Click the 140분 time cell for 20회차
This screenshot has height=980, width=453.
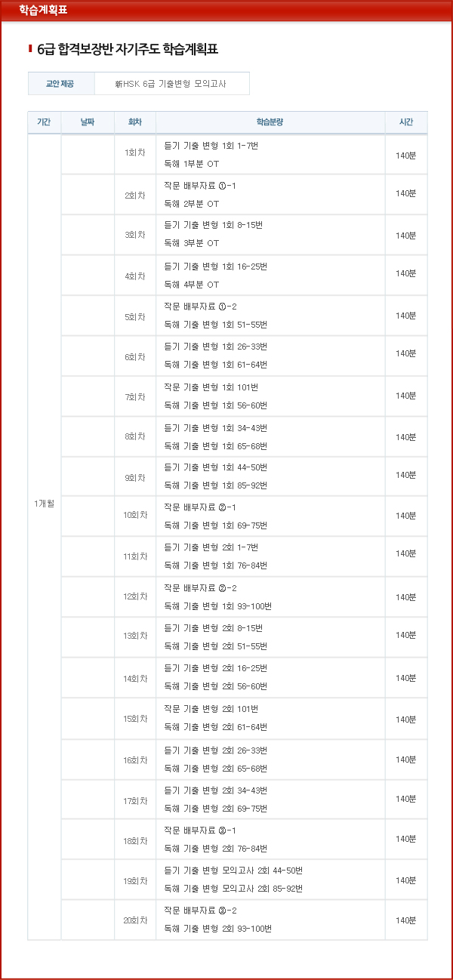pos(405,920)
